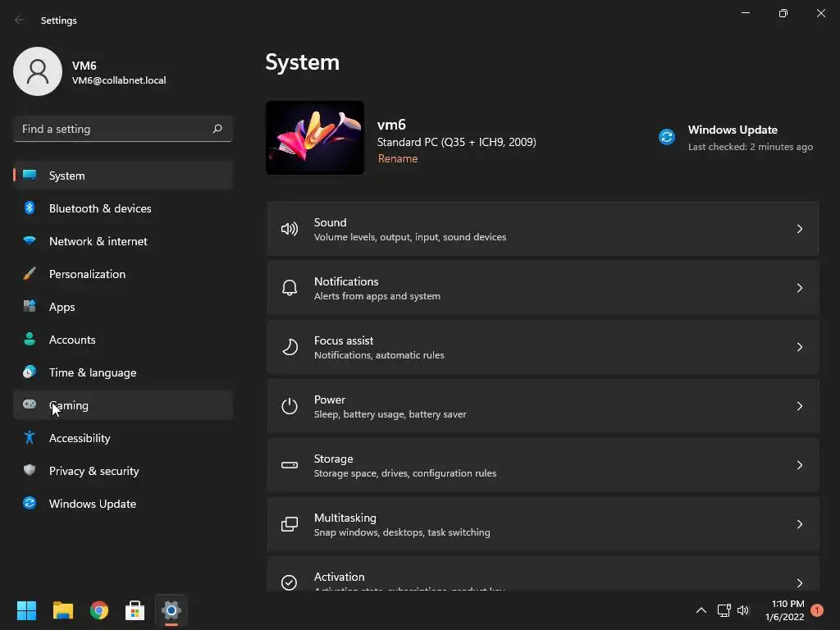840x630 pixels.
Task: Go to Bluetooth & devices
Action: tap(123, 208)
